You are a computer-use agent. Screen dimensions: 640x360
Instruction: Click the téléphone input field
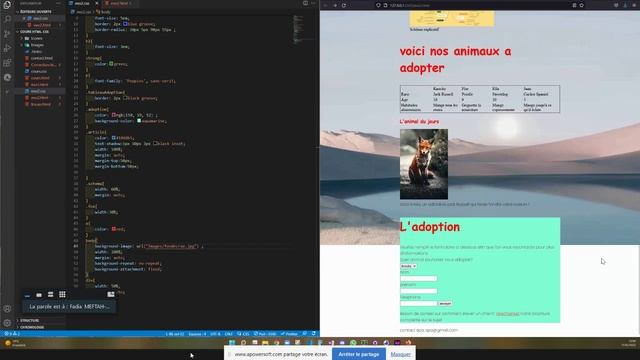tap(419, 304)
